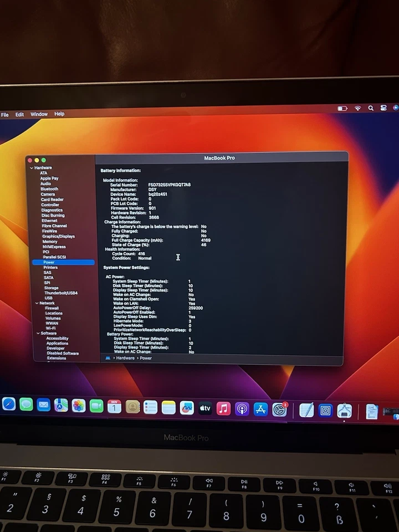
Task: Launch the Photos app in Dock
Action: tap(79, 406)
